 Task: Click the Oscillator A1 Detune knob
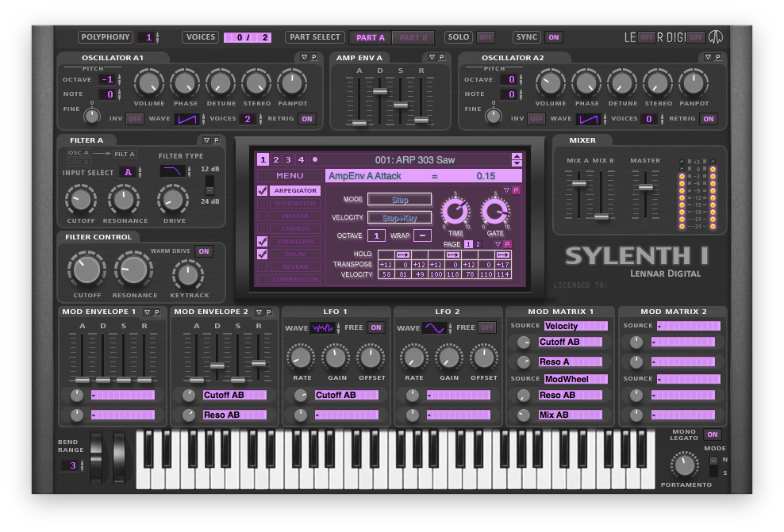pyautogui.click(x=221, y=83)
